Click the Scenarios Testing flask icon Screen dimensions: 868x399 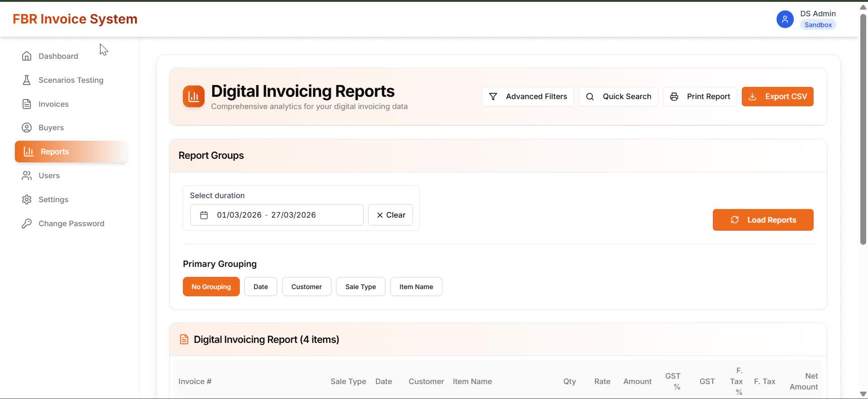coord(27,80)
